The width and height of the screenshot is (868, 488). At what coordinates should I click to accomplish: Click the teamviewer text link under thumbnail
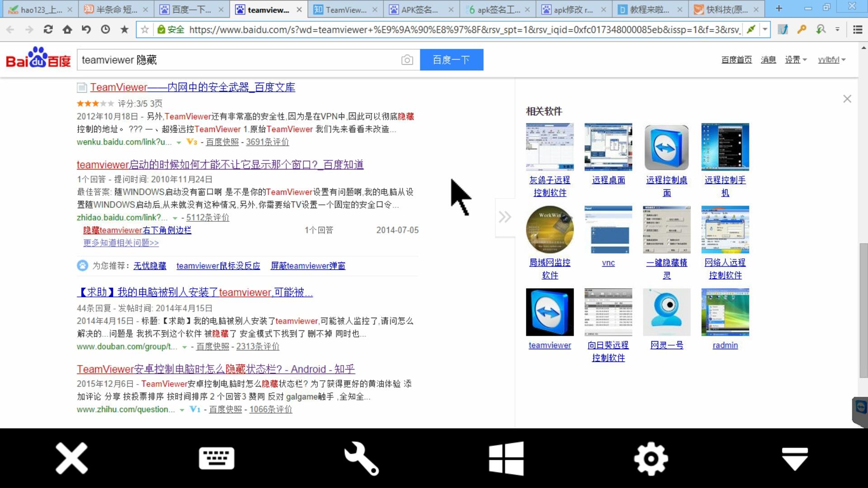tap(550, 345)
